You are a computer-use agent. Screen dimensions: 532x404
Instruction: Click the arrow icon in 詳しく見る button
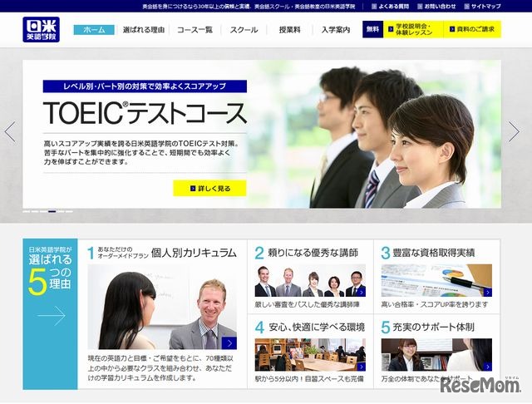(193, 189)
